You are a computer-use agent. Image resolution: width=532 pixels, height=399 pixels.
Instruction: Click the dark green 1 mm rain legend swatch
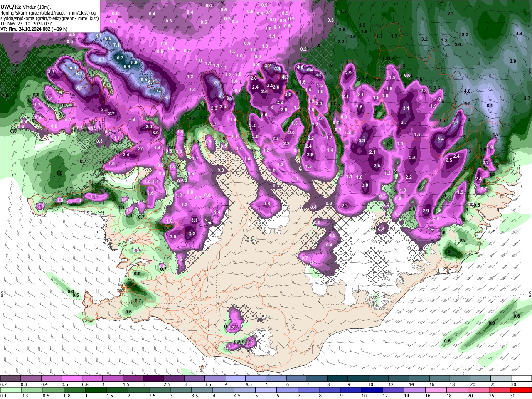click(96, 389)
